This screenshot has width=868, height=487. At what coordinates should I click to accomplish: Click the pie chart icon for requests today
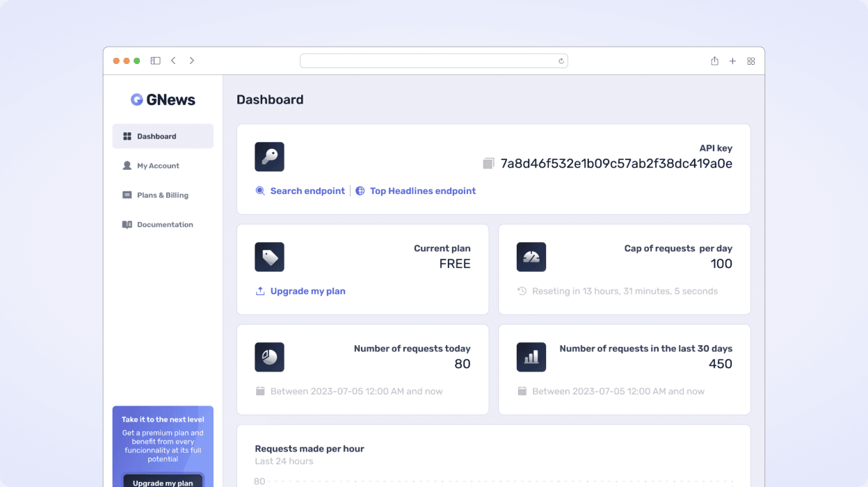click(x=269, y=357)
